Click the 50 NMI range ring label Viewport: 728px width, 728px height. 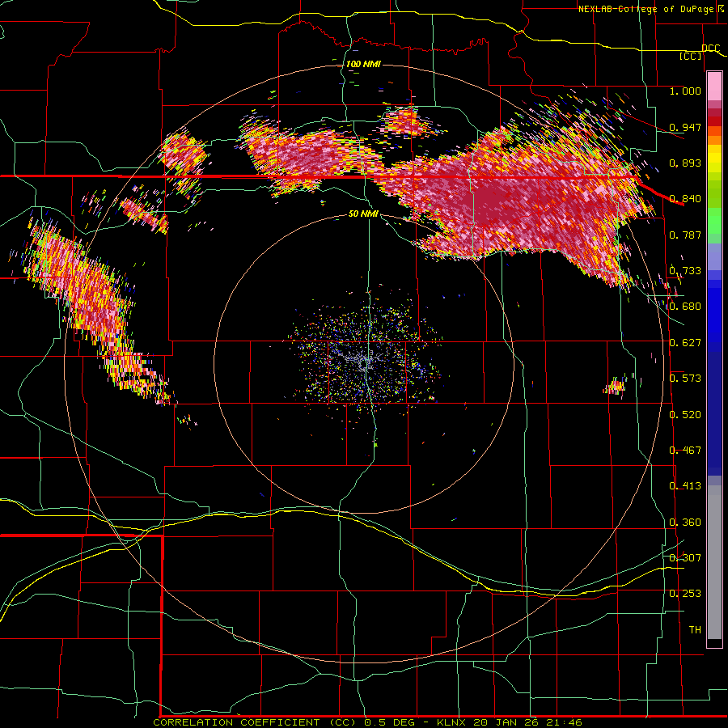[x=363, y=214]
